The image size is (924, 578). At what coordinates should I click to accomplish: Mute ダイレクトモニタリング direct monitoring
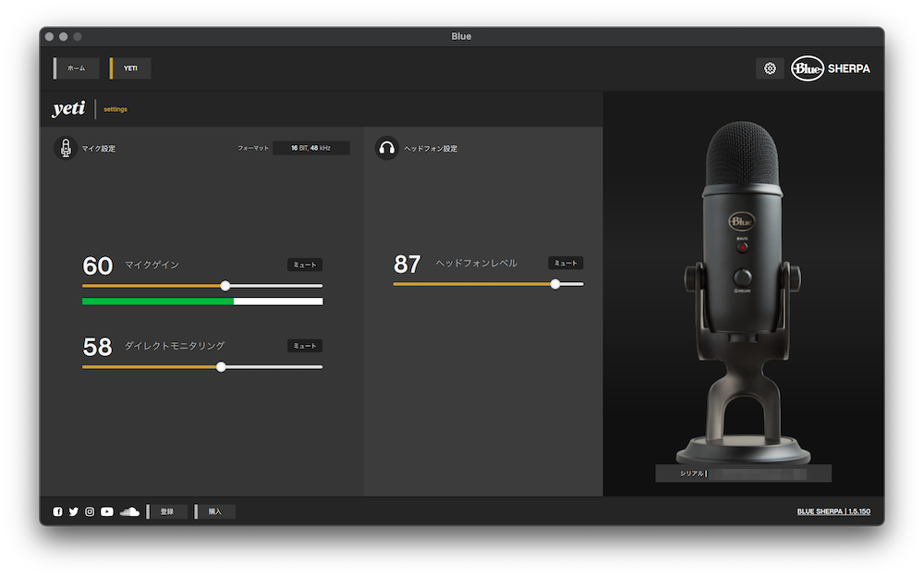pyautogui.click(x=305, y=346)
